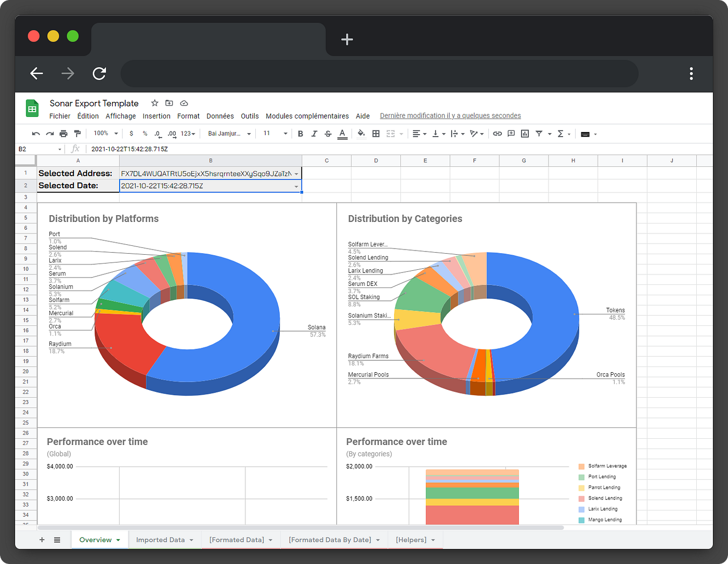Insert link using the chain icon
The height and width of the screenshot is (564, 728).
[x=498, y=134]
